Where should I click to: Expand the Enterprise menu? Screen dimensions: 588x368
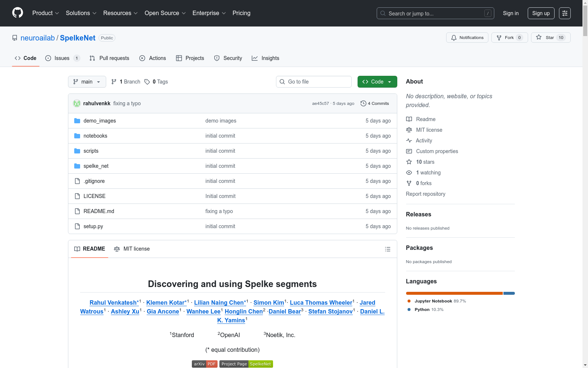[209, 13]
